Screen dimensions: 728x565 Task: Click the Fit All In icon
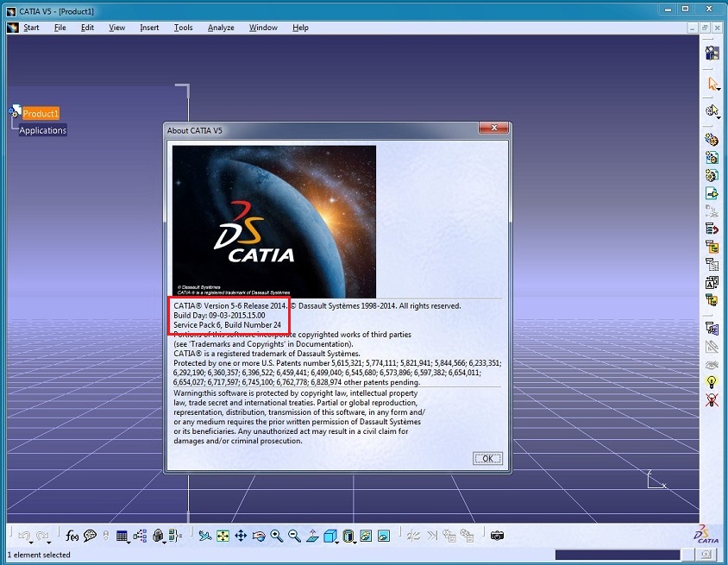coord(223,536)
